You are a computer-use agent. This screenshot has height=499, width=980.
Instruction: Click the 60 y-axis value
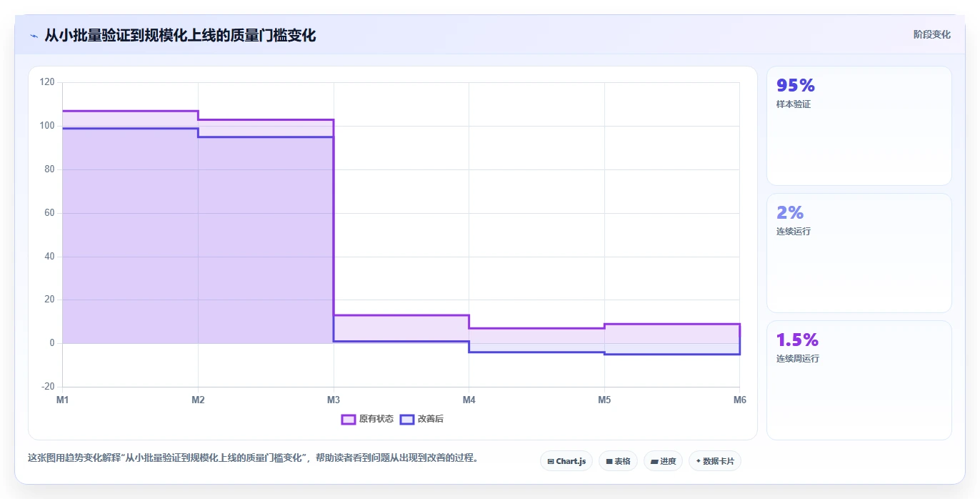(x=49, y=213)
